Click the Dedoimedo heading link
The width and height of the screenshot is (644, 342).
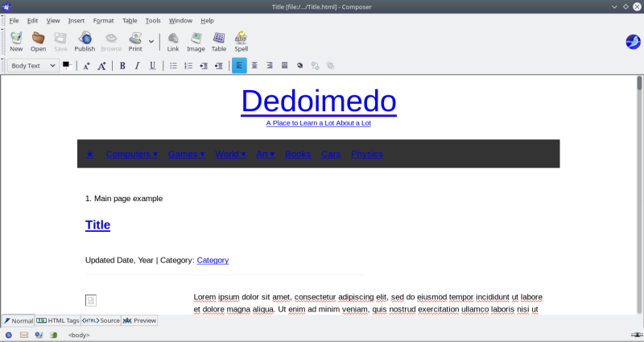(x=318, y=101)
